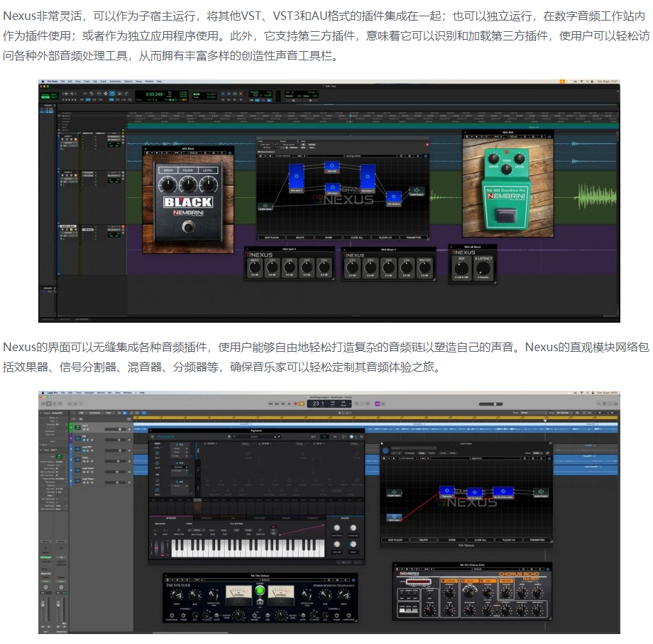Open the File menu in Pro Tools
This screenshot has height=644, width=653.
(62, 82)
